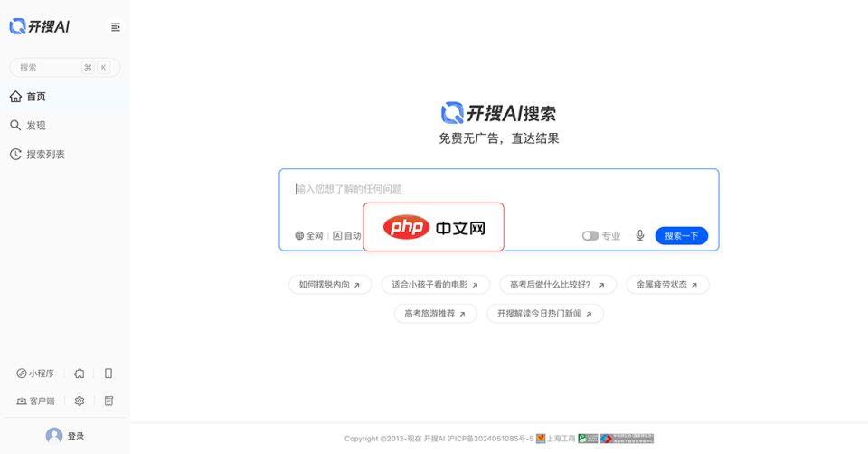
Task: Click the mobile phone icon in the sidebar
Action: coord(108,374)
